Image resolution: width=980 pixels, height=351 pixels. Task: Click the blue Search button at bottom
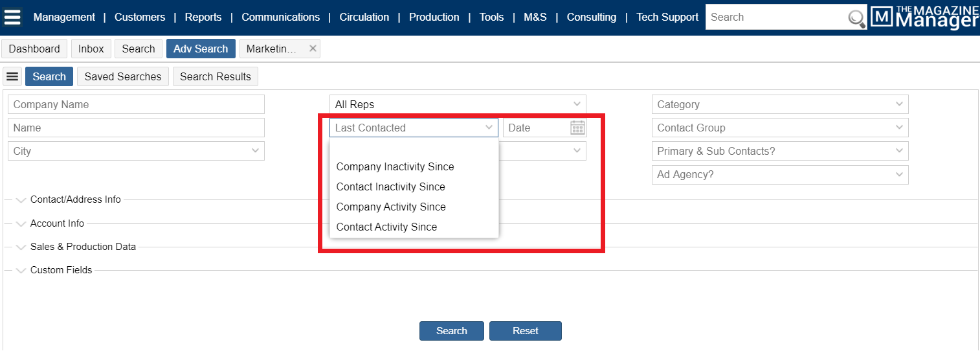pyautogui.click(x=451, y=331)
